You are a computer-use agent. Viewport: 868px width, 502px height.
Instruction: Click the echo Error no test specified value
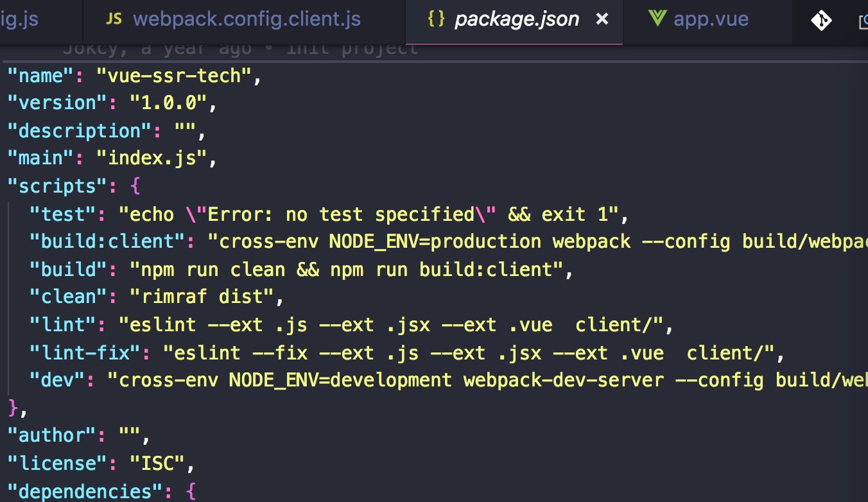point(368,214)
